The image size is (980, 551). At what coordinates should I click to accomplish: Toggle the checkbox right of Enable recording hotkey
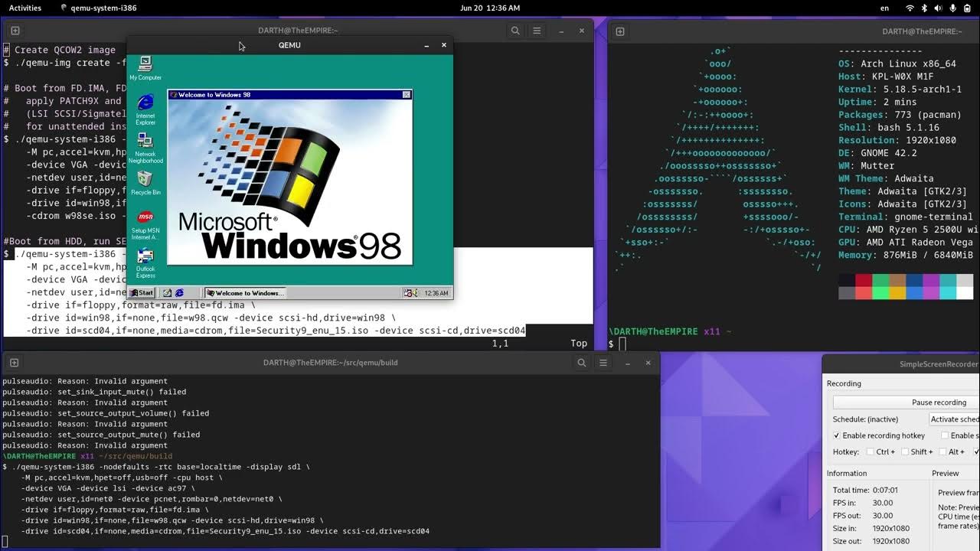coord(945,435)
